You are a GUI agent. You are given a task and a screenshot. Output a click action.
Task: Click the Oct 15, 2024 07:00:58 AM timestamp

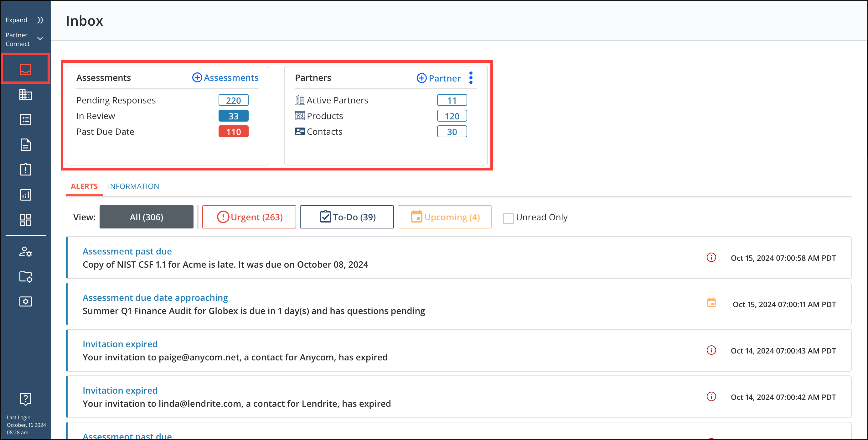coord(783,258)
